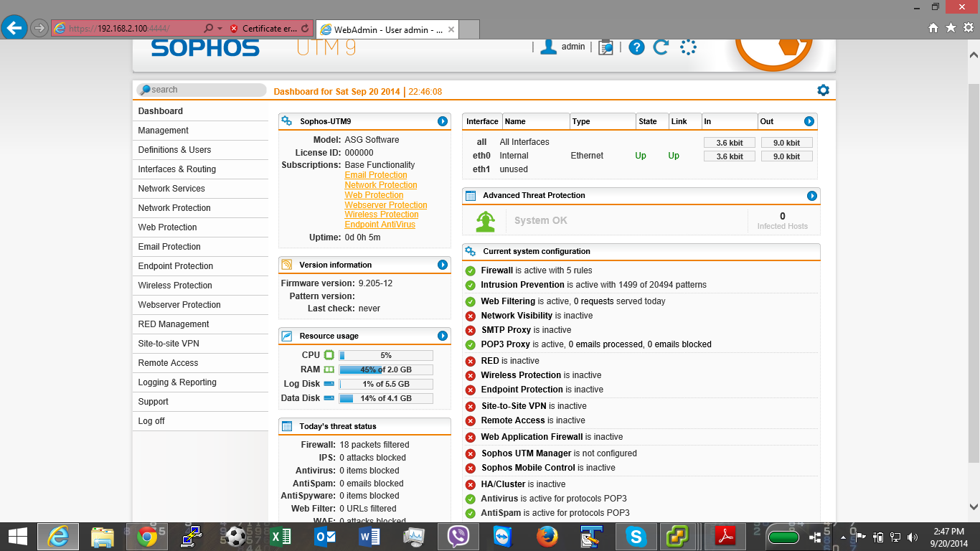This screenshot has width=980, height=551.
Task: Click 'SMTP Proxy is inactive' line
Action: pyautogui.click(x=527, y=330)
